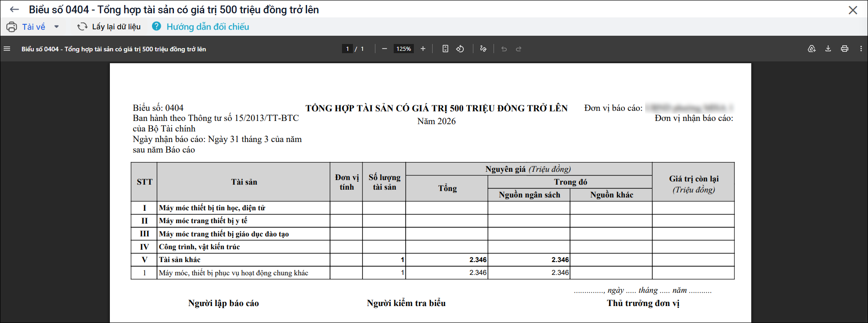The height and width of the screenshot is (323, 868).
Task: Rotate the PDF counterclockwise
Action: tap(460, 49)
